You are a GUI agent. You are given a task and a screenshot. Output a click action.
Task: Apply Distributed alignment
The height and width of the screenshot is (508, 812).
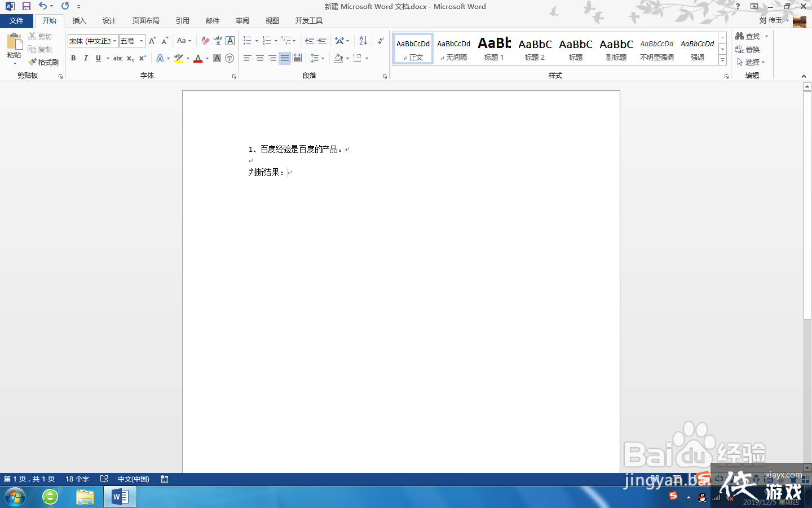[297, 58]
